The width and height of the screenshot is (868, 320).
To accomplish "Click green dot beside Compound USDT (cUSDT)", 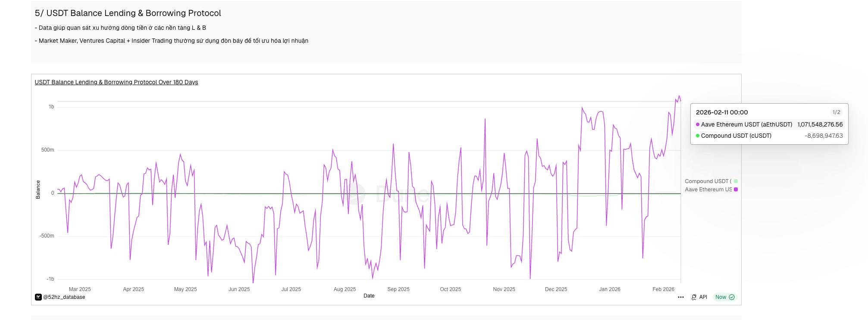I will 698,136.
